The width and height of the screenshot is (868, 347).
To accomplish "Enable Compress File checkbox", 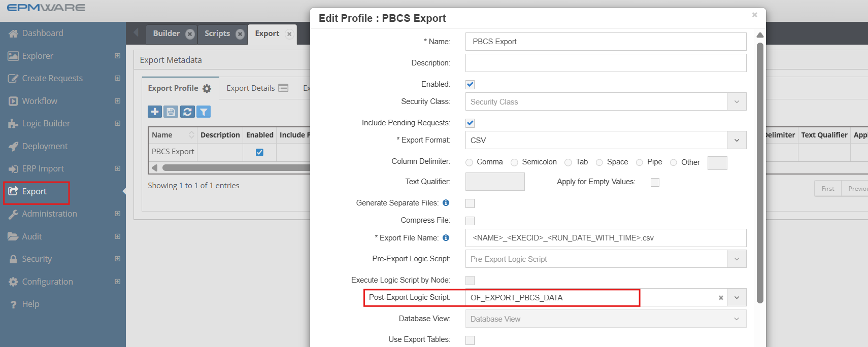I will pyautogui.click(x=470, y=221).
